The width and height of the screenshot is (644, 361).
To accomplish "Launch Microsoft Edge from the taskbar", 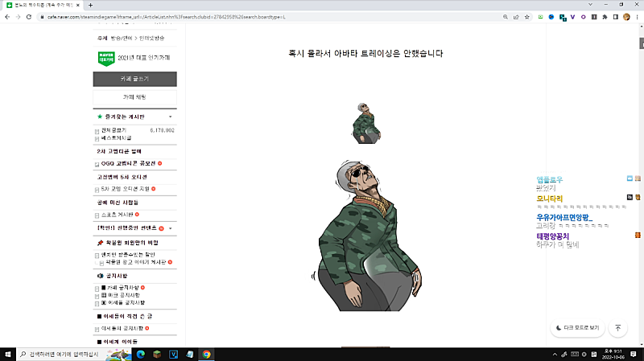I will coord(140,354).
